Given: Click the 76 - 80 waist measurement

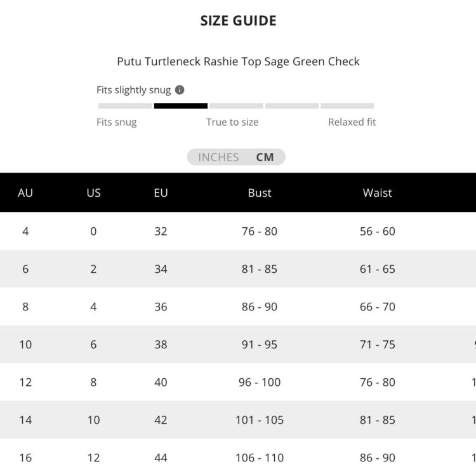Looking at the screenshot, I should (378, 382).
